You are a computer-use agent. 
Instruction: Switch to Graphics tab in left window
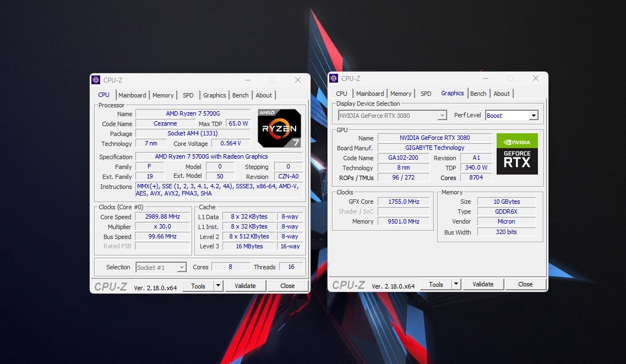(x=214, y=95)
